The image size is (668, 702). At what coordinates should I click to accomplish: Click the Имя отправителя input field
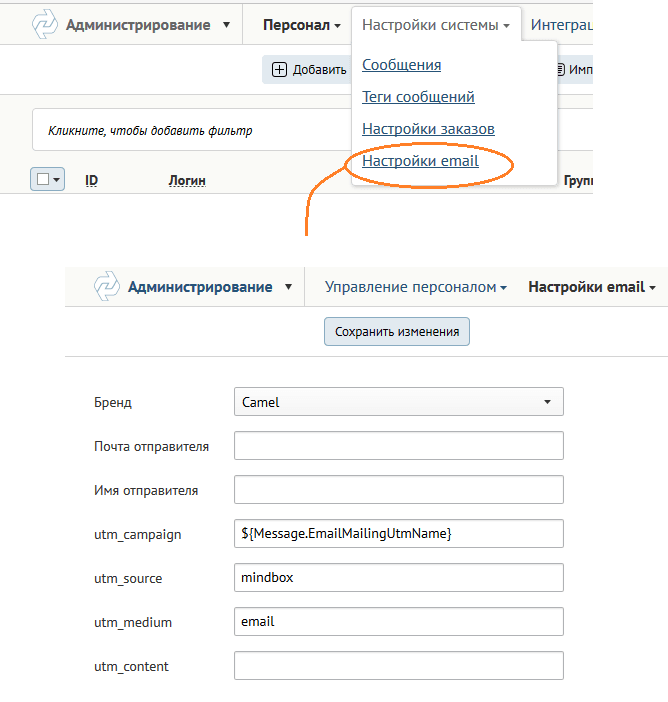(398, 490)
